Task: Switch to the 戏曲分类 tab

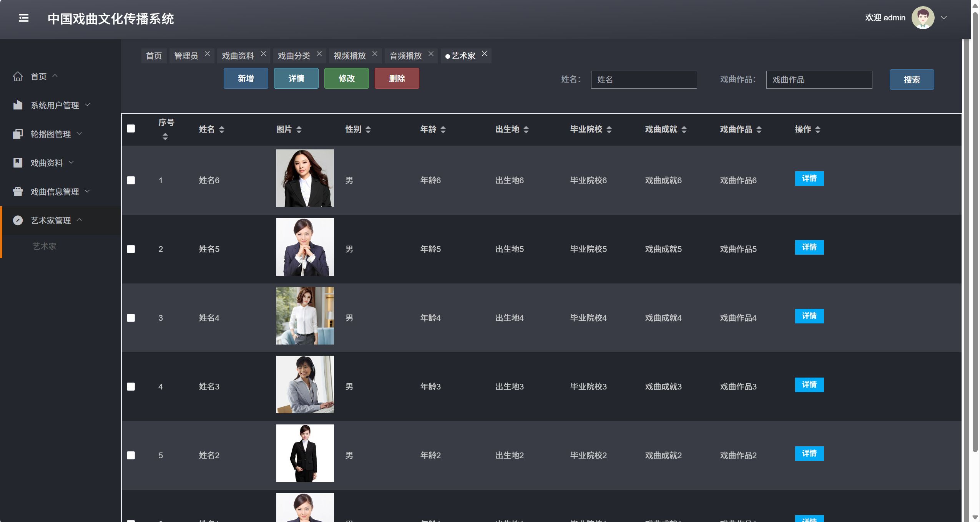Action: 294,56
